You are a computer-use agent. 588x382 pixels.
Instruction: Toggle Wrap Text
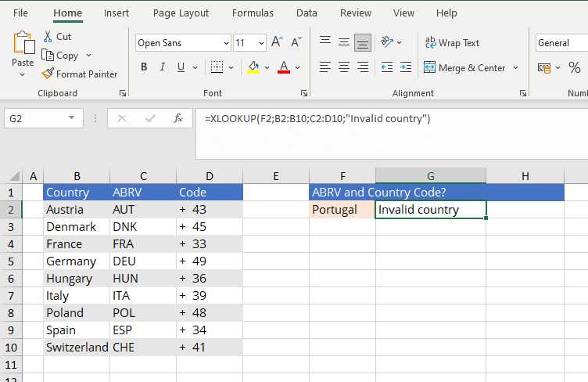point(452,43)
